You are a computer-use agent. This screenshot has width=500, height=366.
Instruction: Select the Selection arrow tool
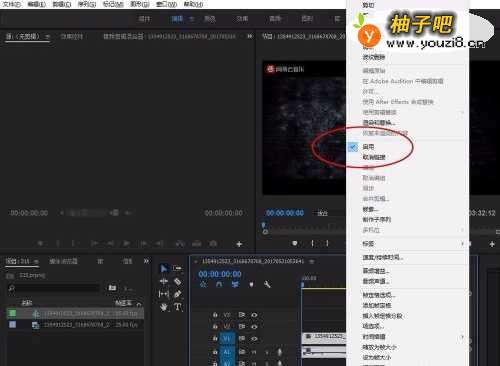click(x=164, y=268)
